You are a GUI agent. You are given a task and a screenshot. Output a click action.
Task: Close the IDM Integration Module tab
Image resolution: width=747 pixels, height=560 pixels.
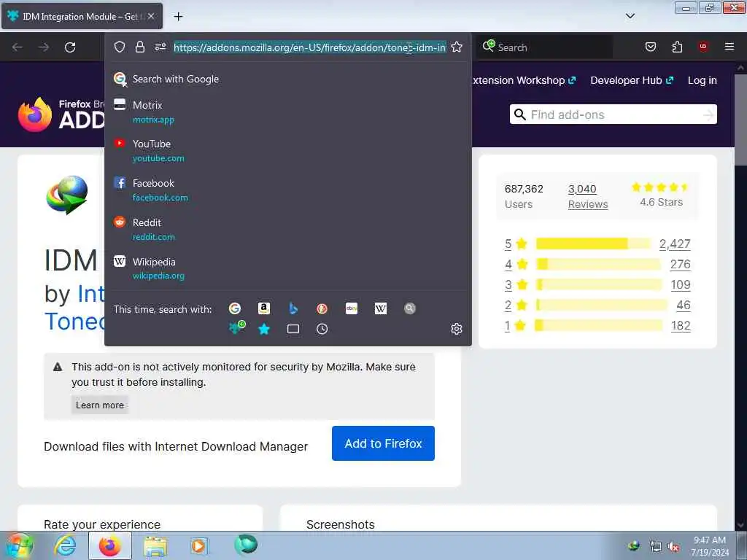[x=151, y=16]
